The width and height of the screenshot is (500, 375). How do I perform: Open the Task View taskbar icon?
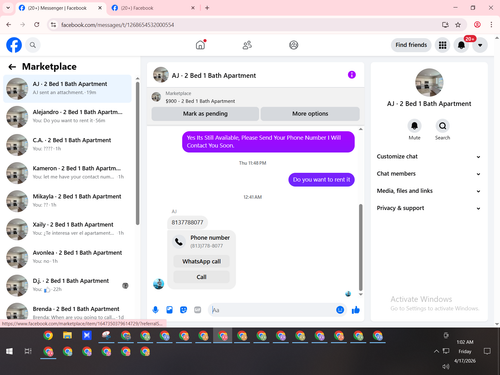click(x=28, y=351)
